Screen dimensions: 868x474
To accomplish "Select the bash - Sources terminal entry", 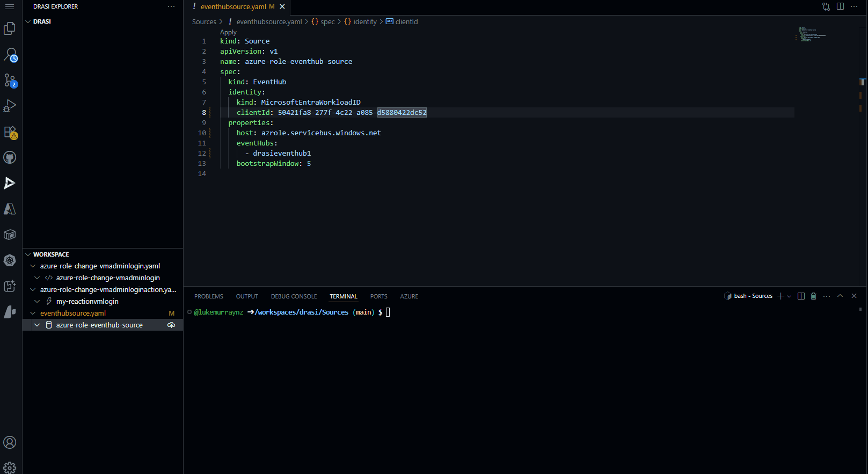I will [748, 296].
